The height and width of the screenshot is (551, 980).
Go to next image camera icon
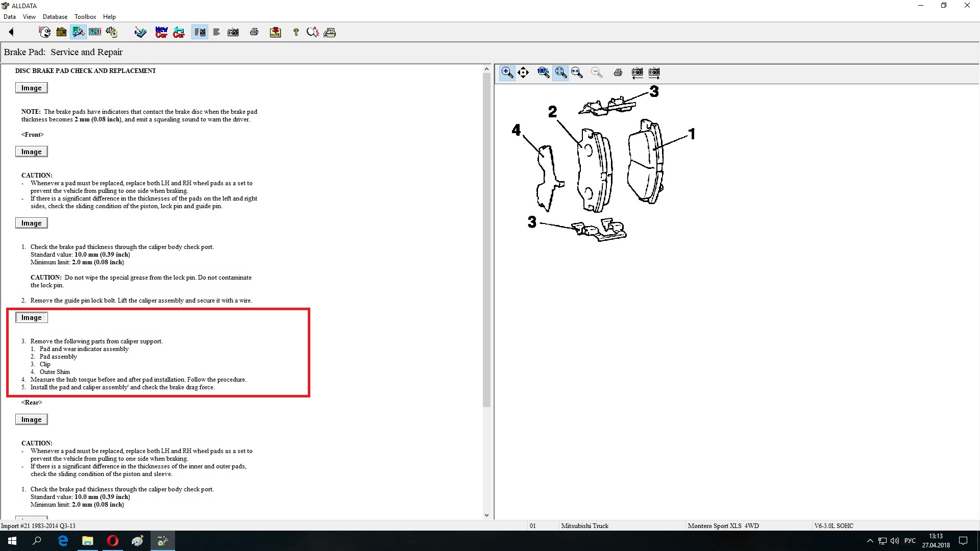point(654,72)
